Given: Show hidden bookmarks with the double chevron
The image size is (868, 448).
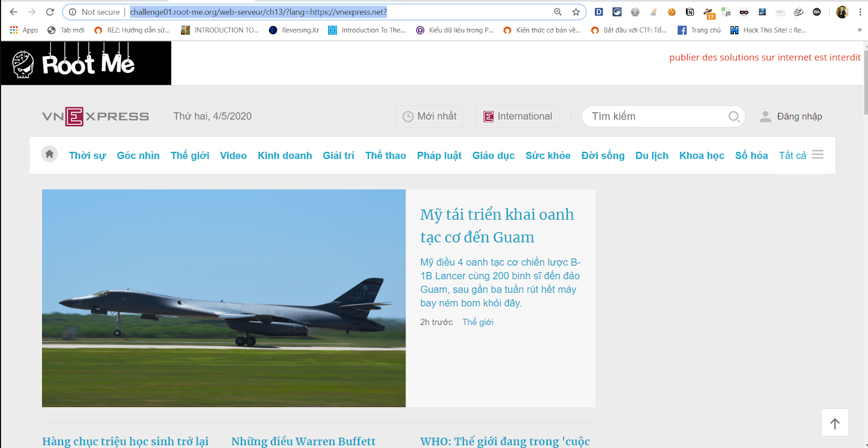Looking at the screenshot, I should point(859,30).
